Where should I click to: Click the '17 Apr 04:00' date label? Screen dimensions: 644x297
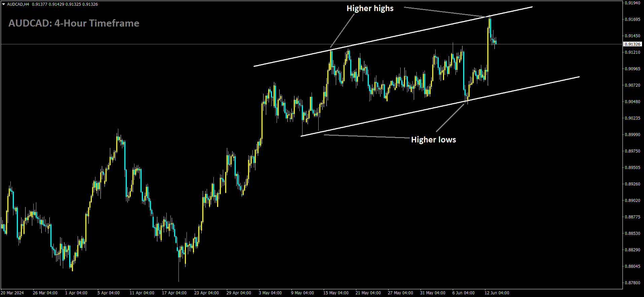click(174, 293)
